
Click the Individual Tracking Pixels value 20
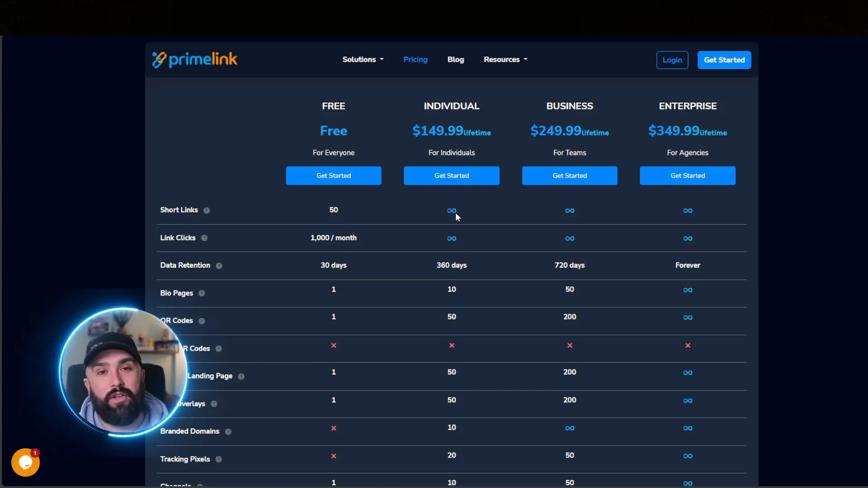[452, 455]
